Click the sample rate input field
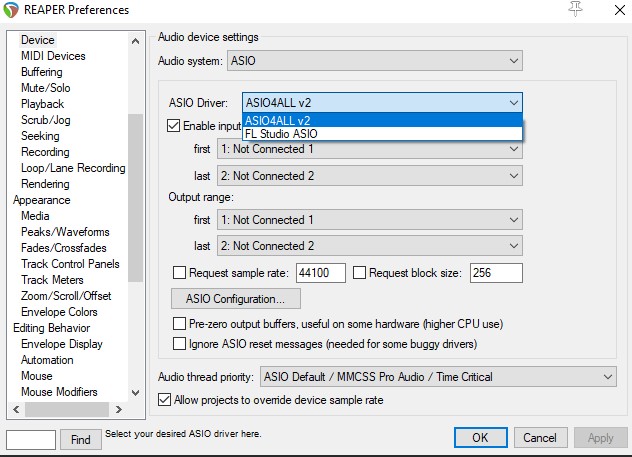 coord(320,273)
